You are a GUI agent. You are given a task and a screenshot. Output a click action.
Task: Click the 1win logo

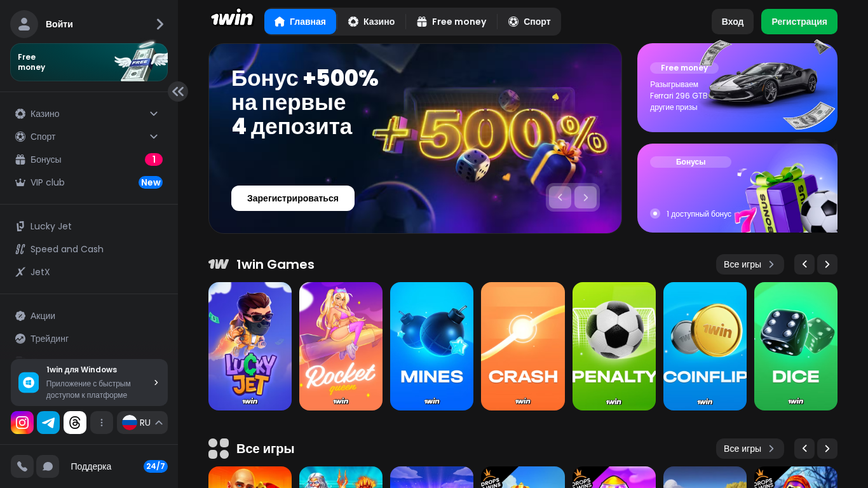[x=232, y=18]
